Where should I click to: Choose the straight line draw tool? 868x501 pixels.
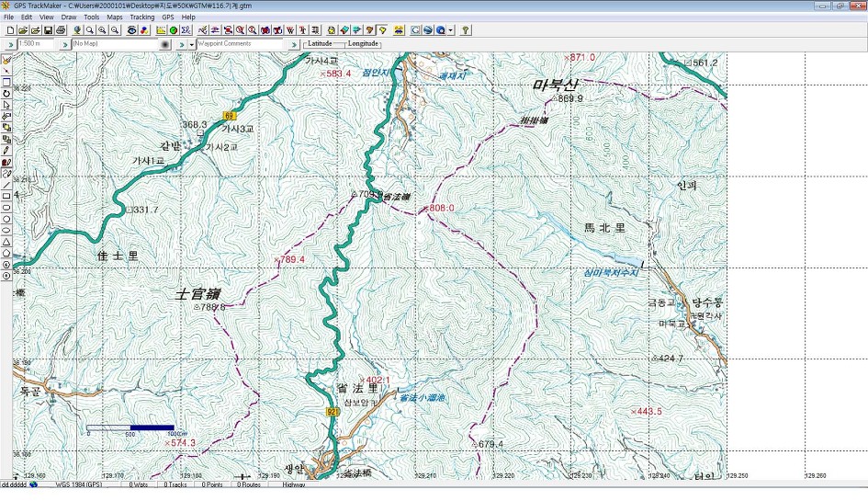(x=6, y=185)
